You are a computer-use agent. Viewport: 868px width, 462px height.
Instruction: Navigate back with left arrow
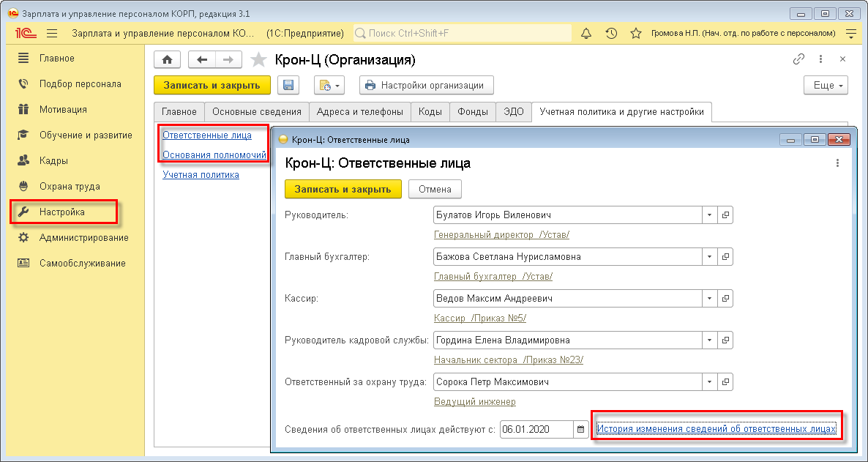click(202, 60)
